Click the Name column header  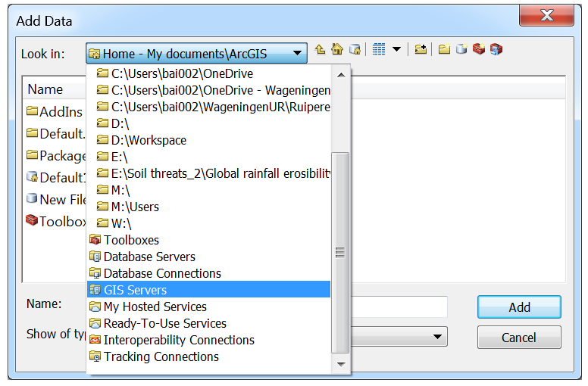(x=45, y=89)
